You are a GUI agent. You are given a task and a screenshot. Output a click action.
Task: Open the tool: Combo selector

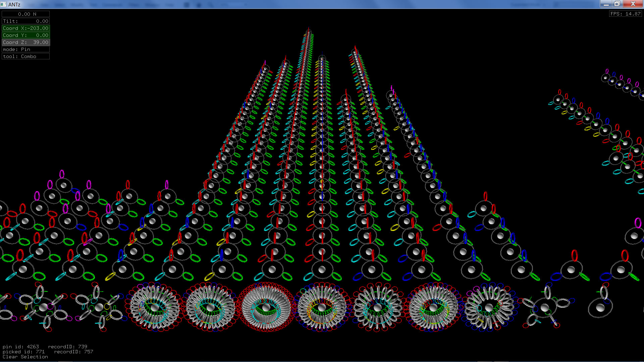[x=25, y=56]
